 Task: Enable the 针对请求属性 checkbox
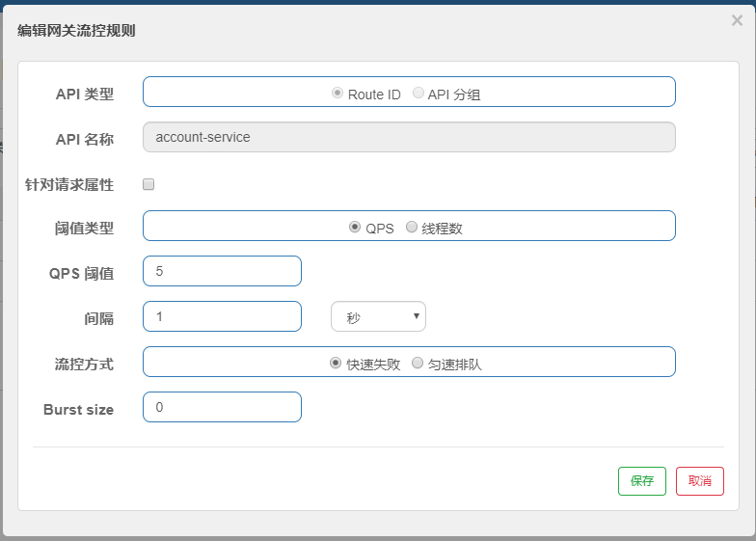click(148, 184)
